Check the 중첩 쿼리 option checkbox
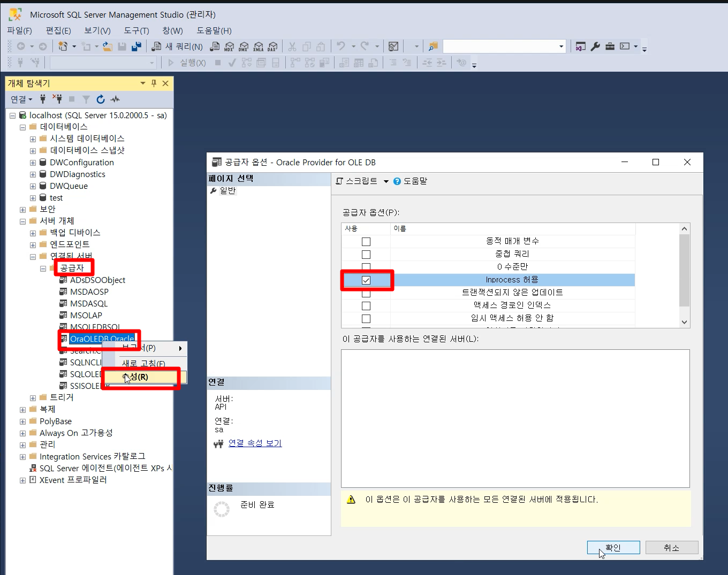This screenshot has width=728, height=575. pos(366,254)
